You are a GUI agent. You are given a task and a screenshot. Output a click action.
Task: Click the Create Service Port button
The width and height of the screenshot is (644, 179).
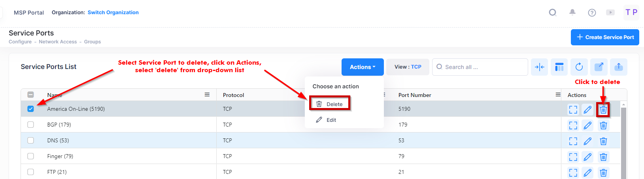(605, 37)
